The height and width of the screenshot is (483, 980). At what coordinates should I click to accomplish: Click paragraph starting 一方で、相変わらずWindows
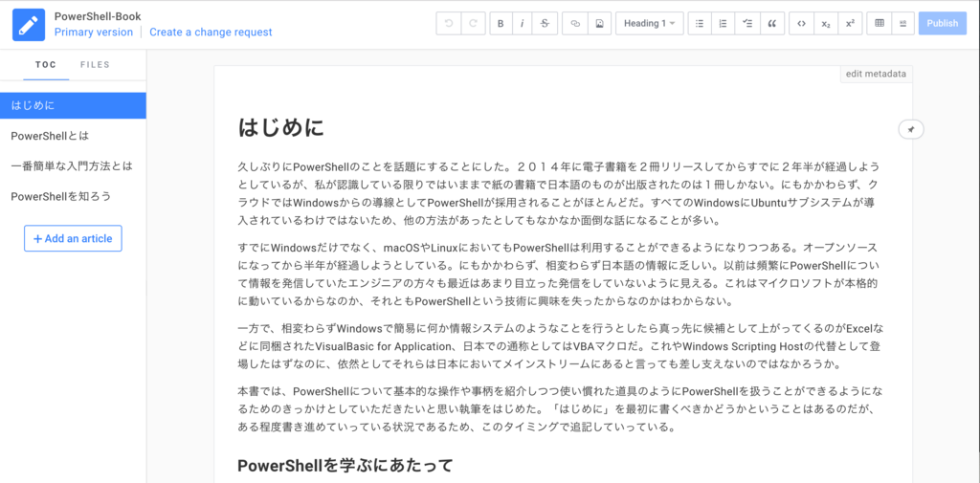(559, 346)
